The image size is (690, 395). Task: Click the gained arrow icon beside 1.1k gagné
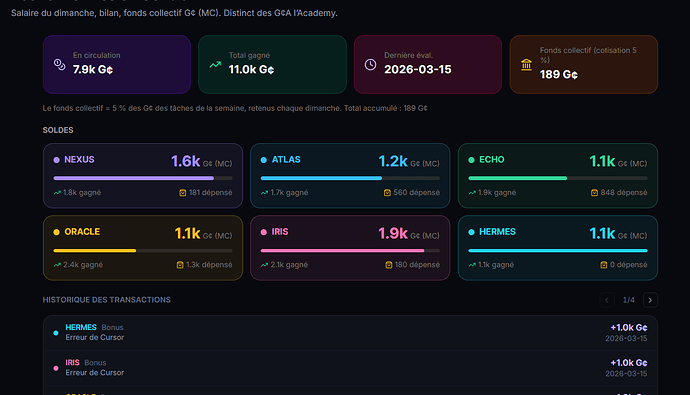[472, 265]
